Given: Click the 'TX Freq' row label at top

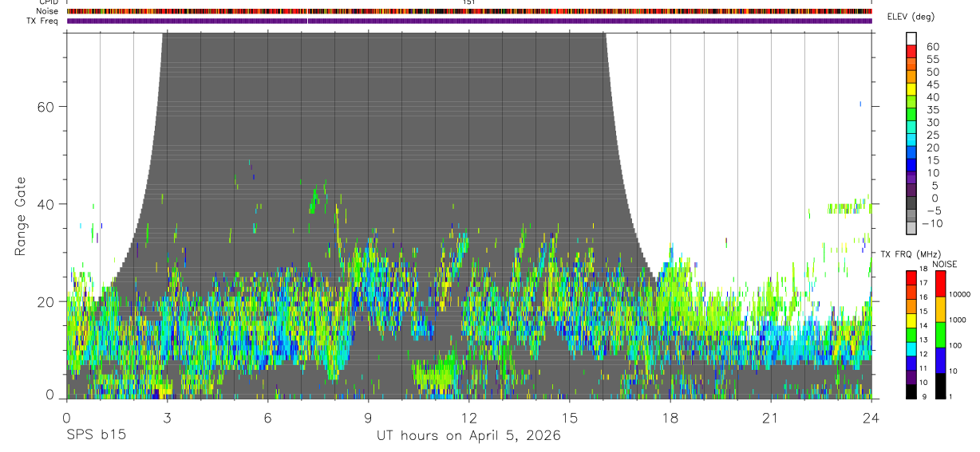Looking at the screenshot, I should pyautogui.click(x=43, y=21).
